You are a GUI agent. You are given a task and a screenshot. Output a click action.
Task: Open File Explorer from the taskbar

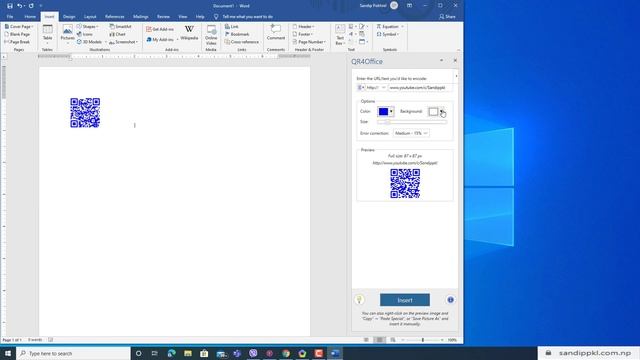pos(188,353)
